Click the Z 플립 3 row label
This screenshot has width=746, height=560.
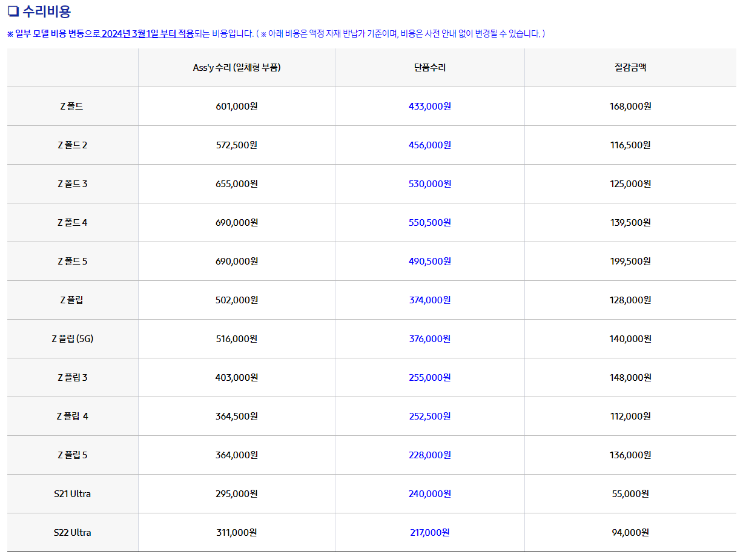73,378
